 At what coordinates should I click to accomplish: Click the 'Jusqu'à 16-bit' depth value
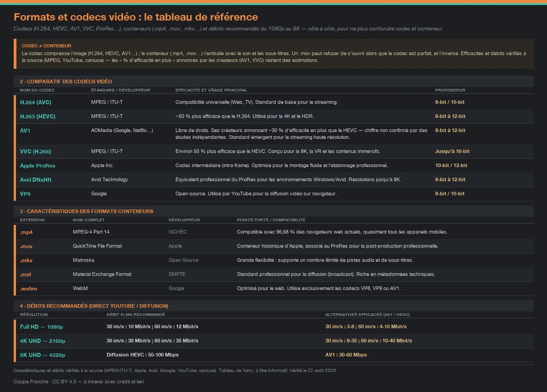tap(452, 152)
